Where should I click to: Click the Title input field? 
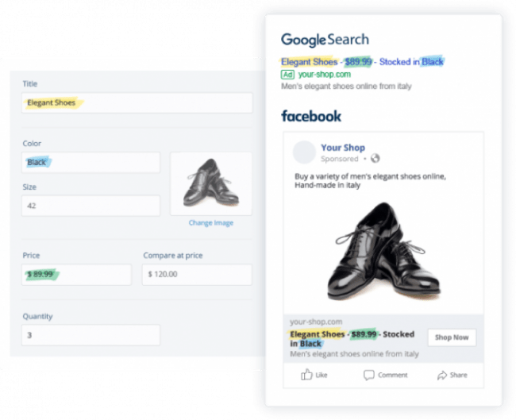coord(137,102)
